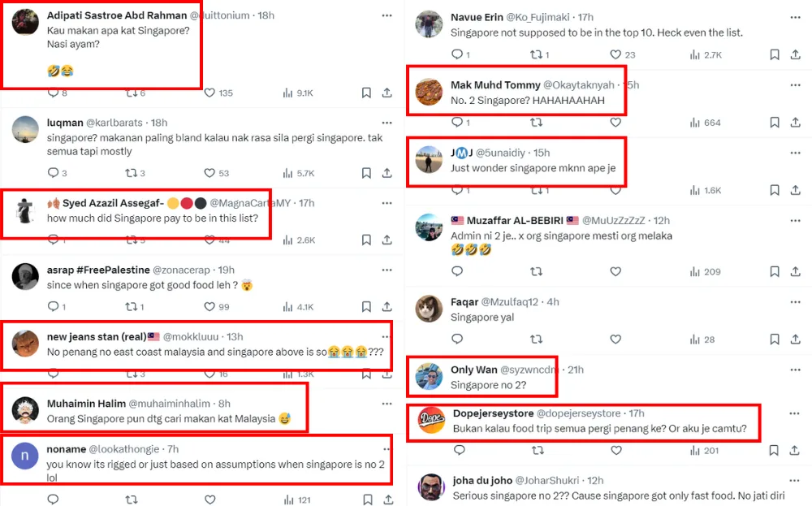Open more options on Muhaimin Halim's tweet
812x506 pixels.
pos(387,403)
